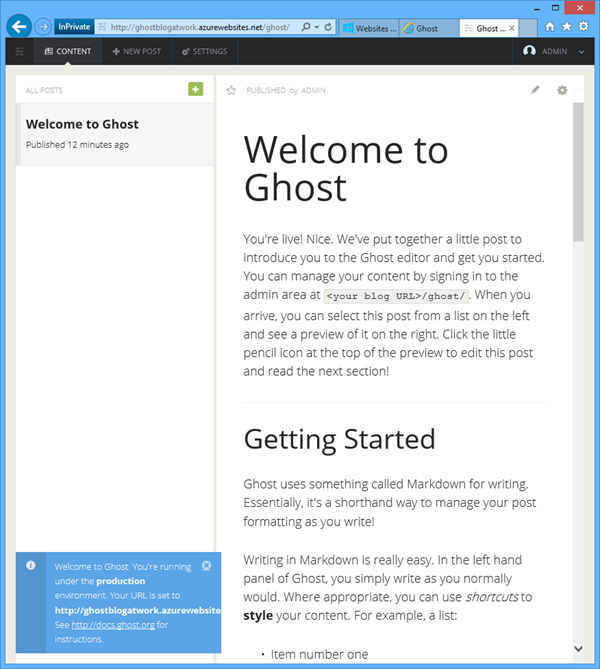
Task: Open post settings gear icon
Action: (x=562, y=90)
